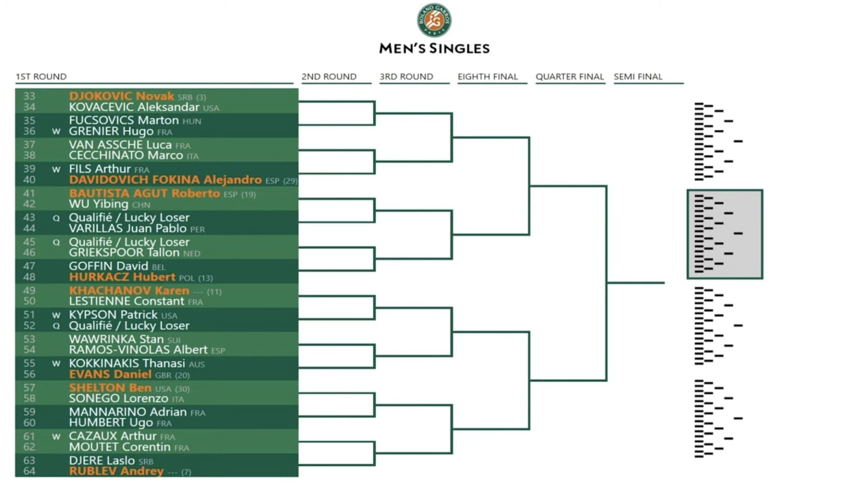Viewport: 868px width, 489px height.
Task: Select Wawrinka Stan in the first round
Action: [116, 339]
